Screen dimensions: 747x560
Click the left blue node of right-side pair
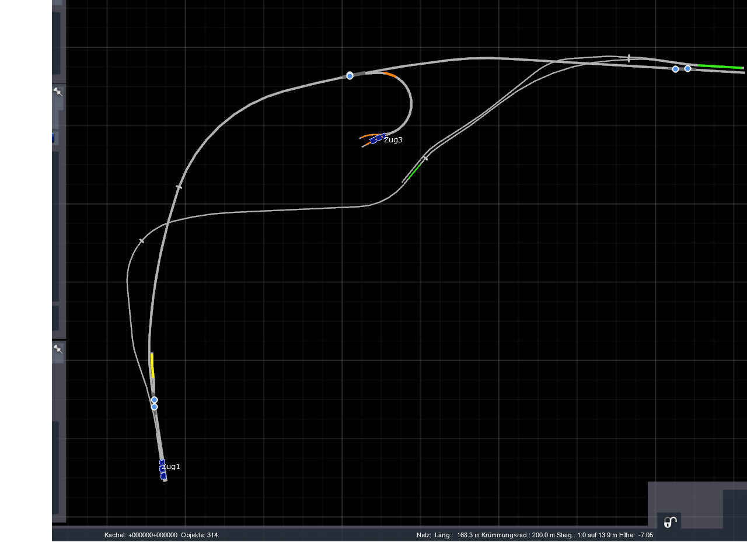click(x=675, y=69)
